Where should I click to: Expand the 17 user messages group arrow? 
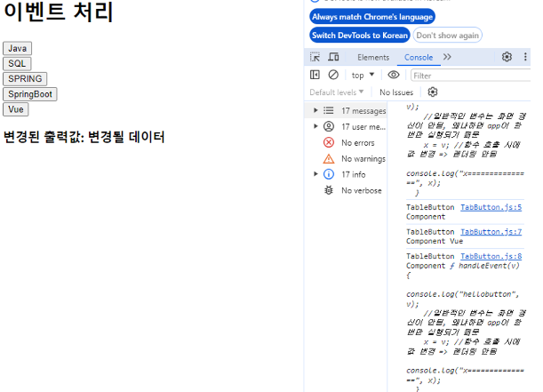click(315, 126)
